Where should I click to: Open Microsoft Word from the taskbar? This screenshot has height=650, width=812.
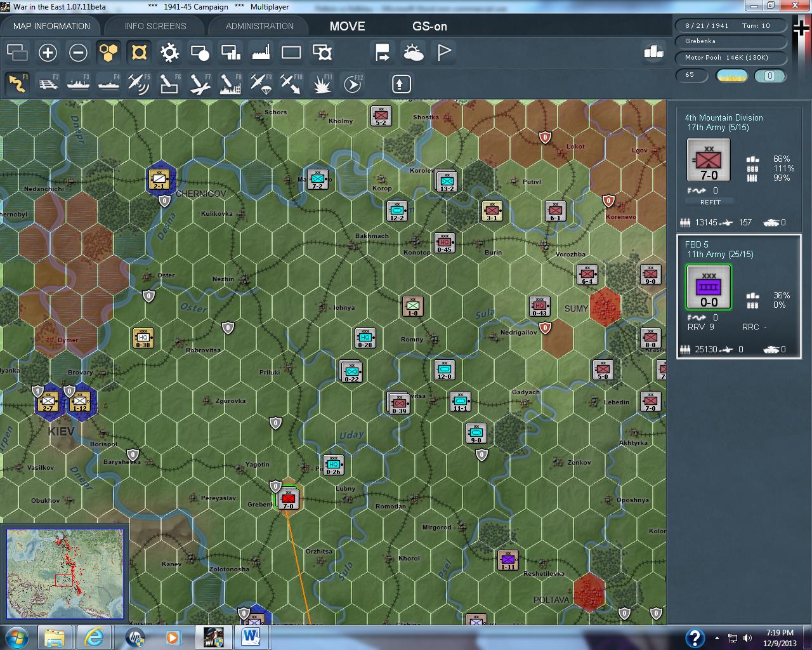(x=251, y=637)
